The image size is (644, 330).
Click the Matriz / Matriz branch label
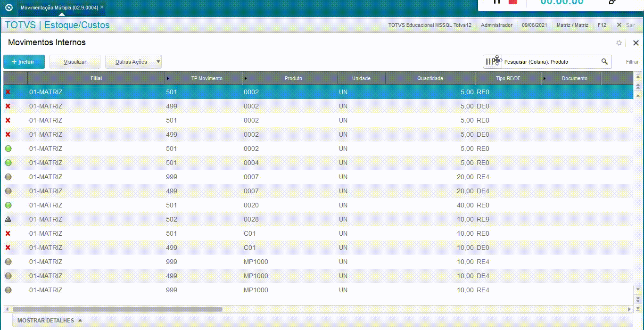tap(572, 25)
